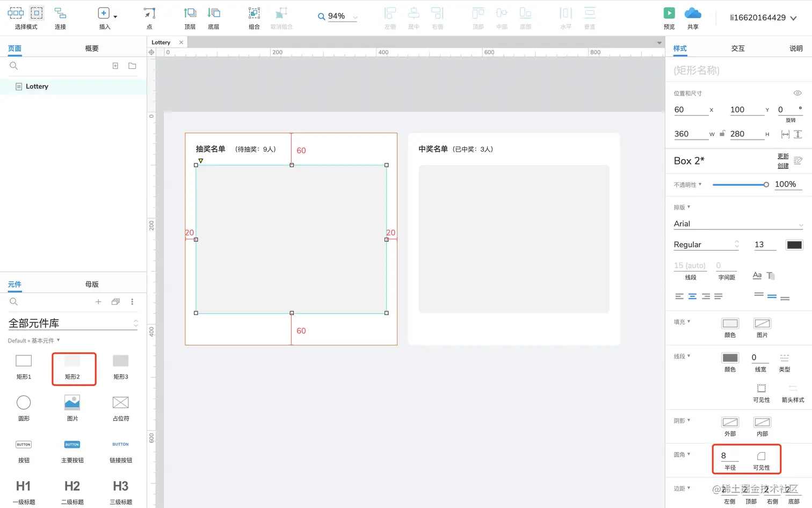
Task: Add a new page in Pages panel
Action: pos(115,66)
